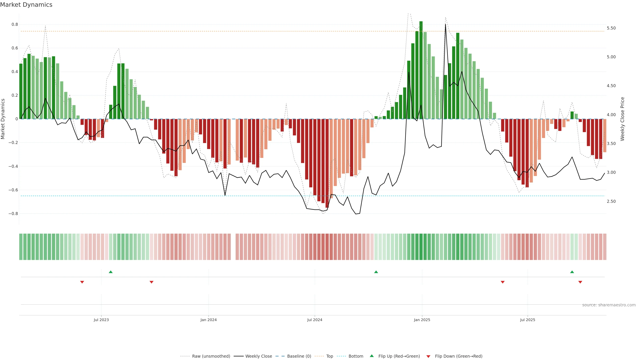Select the flip-down marker between Jan 2025 and Jul 2025
Viewport: 644px width, 362px height.
(x=502, y=282)
